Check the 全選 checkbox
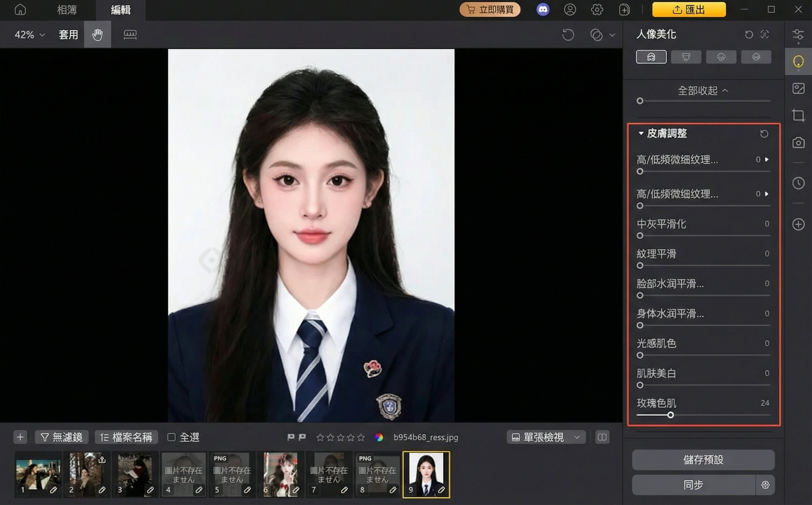Image resolution: width=812 pixels, height=505 pixels. click(171, 437)
